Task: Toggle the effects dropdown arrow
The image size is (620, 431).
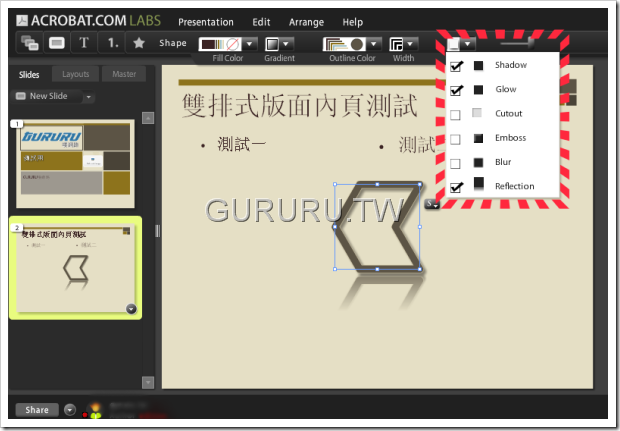Action: (x=468, y=44)
